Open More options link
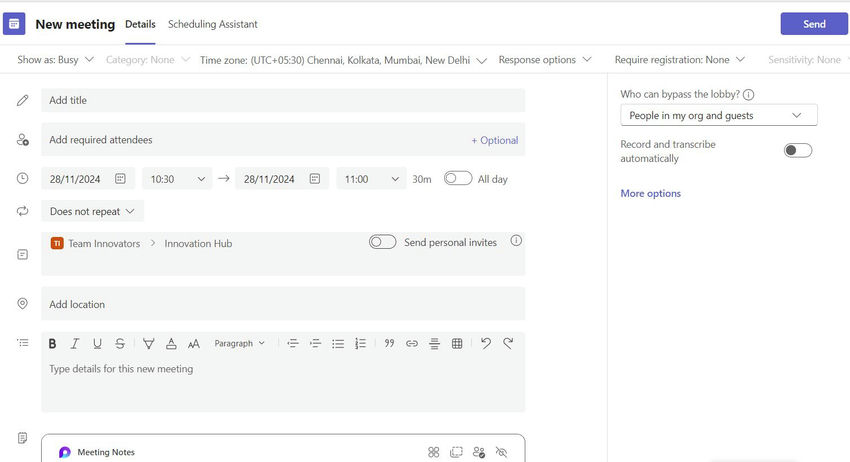850x462 pixels. 651,194
